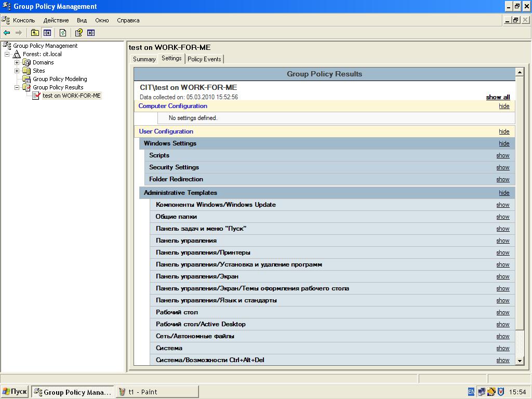The width and height of the screenshot is (532, 399).
Task: Click the Up one level folder icon
Action: pyautogui.click(x=35, y=33)
